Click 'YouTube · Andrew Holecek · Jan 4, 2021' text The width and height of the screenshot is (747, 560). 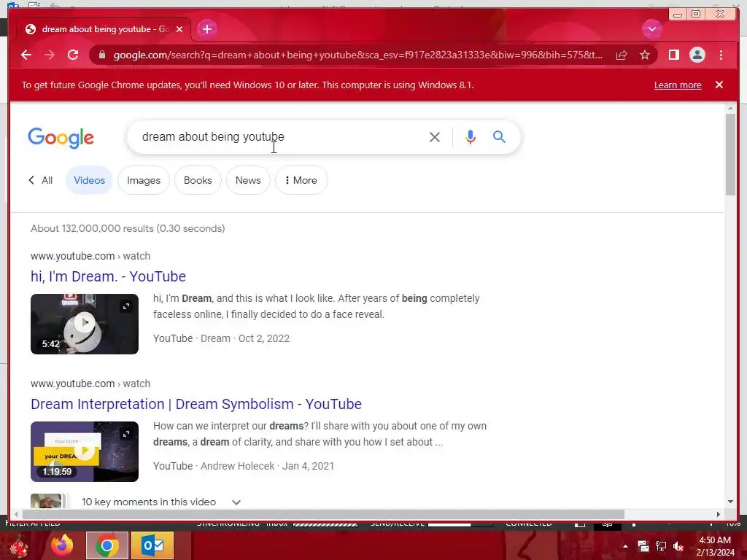[x=244, y=466]
